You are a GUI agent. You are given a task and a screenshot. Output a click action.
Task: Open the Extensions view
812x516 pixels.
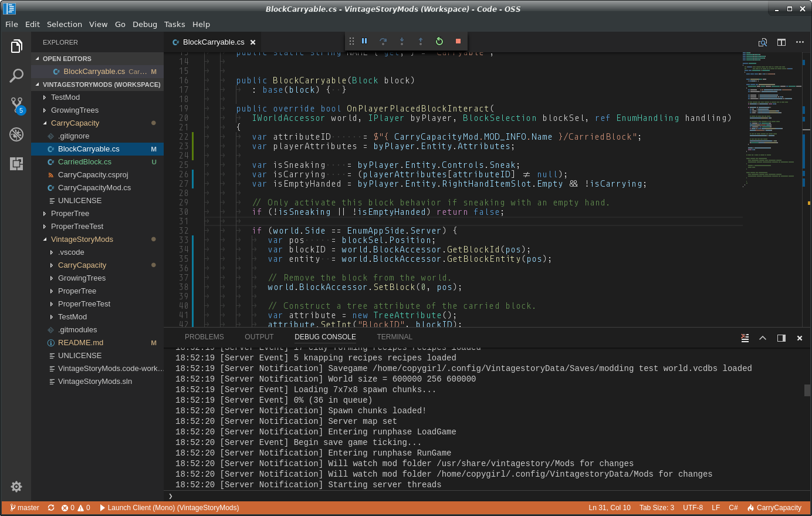pyautogui.click(x=16, y=164)
